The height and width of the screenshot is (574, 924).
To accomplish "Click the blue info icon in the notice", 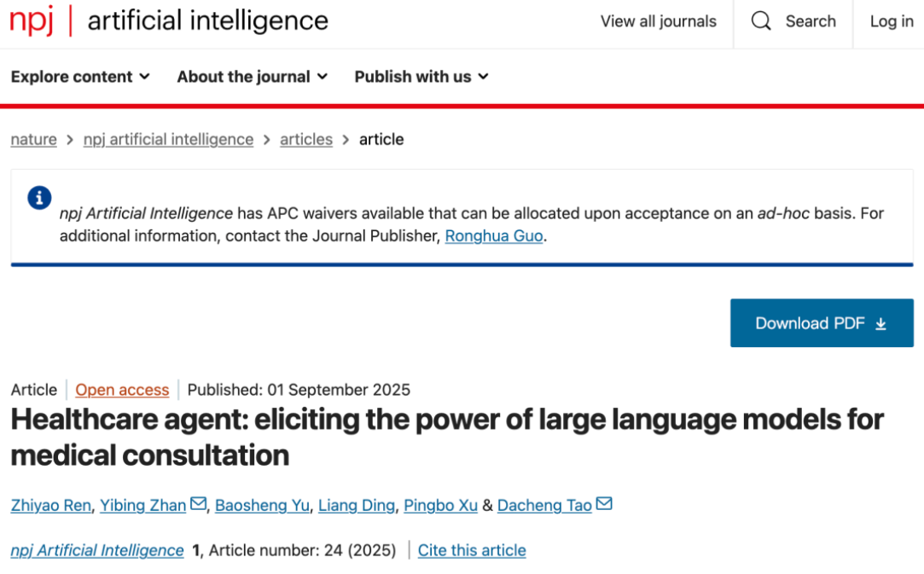I will pos(39,198).
